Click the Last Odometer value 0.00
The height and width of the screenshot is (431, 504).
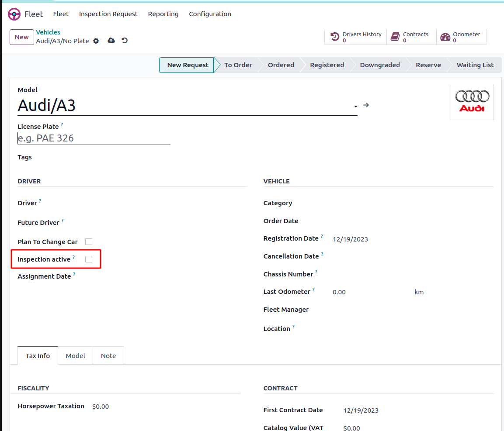pyautogui.click(x=339, y=292)
